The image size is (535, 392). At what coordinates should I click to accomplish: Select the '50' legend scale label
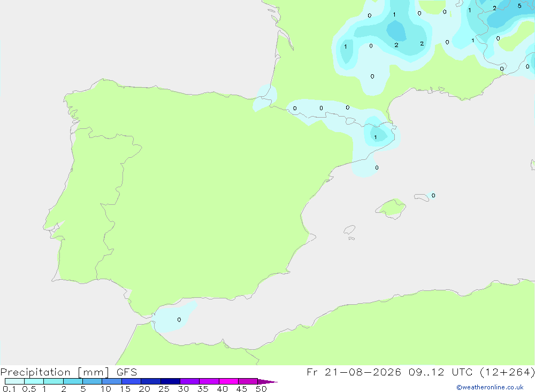click(x=262, y=389)
